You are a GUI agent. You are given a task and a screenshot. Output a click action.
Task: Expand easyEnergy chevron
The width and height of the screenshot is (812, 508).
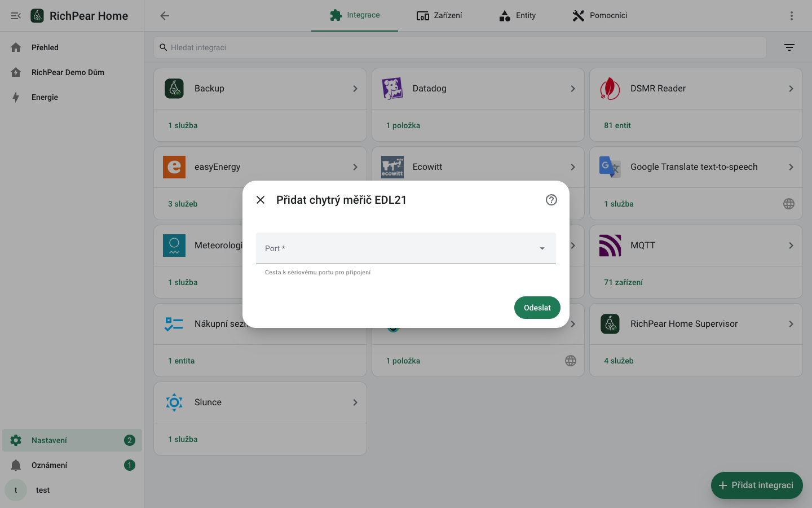[355, 167]
